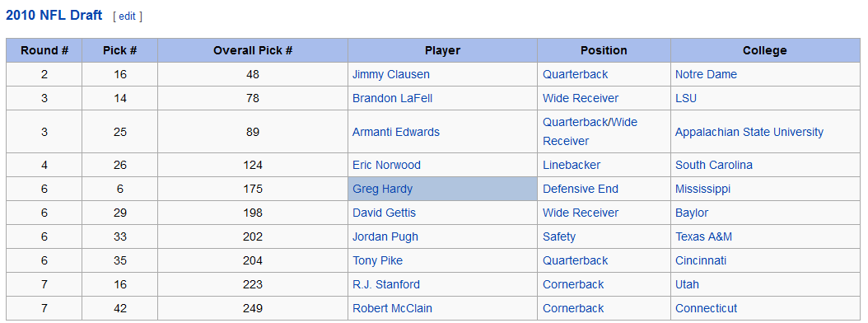Visit Eric Norwood's article

(386, 165)
